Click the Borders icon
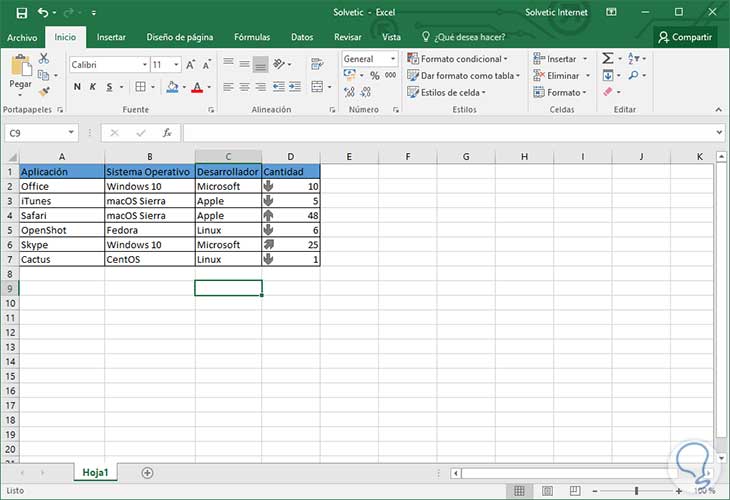This screenshot has height=500, width=730. [140, 87]
